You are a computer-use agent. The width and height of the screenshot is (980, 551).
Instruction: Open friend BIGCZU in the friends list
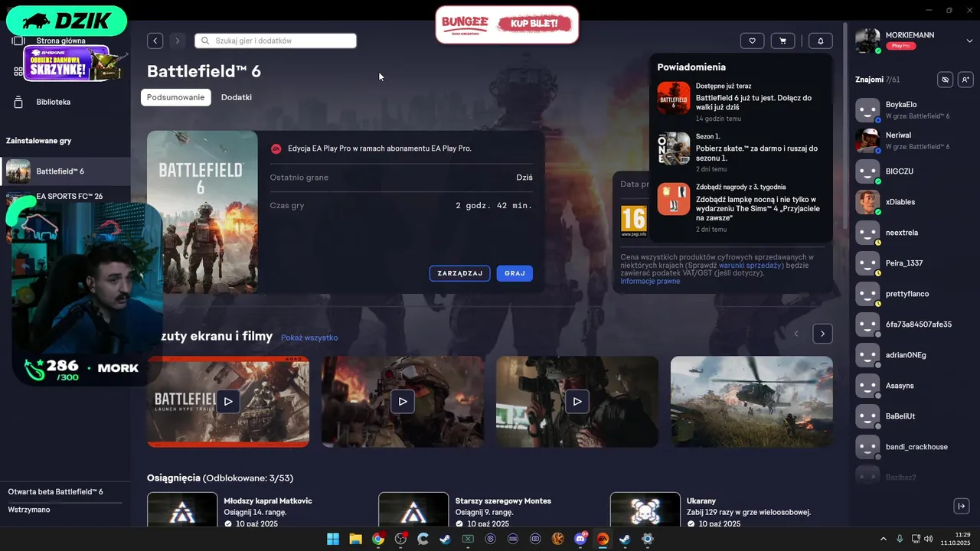pos(911,171)
